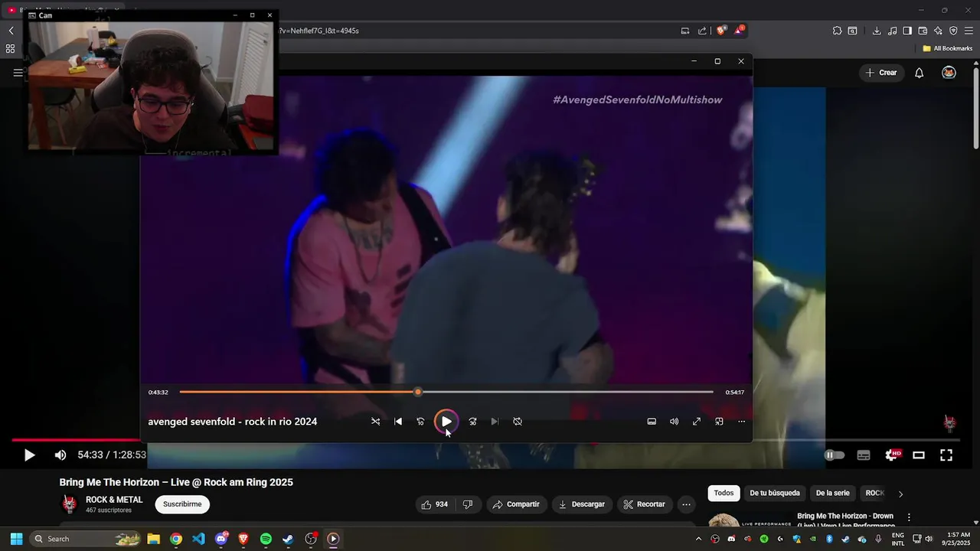
Task: Toggle the browser sidebar panel
Action: (907, 31)
